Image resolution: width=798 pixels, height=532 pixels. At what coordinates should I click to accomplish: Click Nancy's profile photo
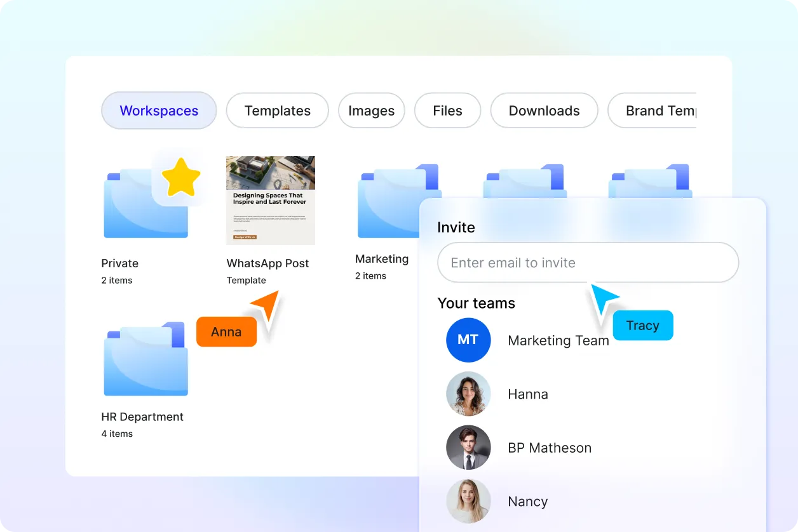coord(468,501)
